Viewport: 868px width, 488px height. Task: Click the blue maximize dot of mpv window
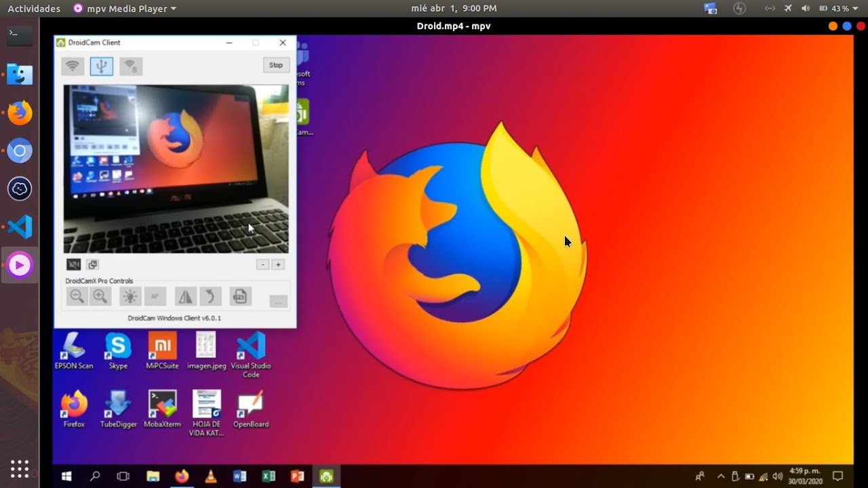pyautogui.click(x=846, y=26)
